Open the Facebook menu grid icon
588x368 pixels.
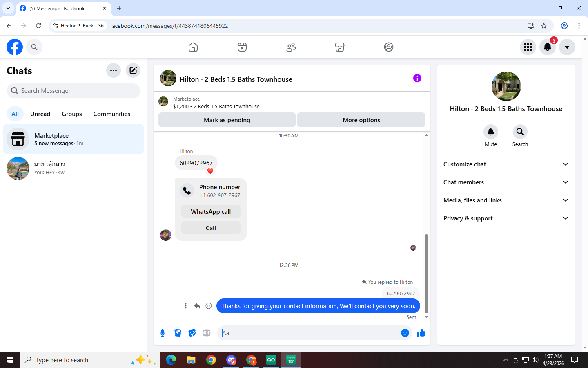pyautogui.click(x=528, y=47)
